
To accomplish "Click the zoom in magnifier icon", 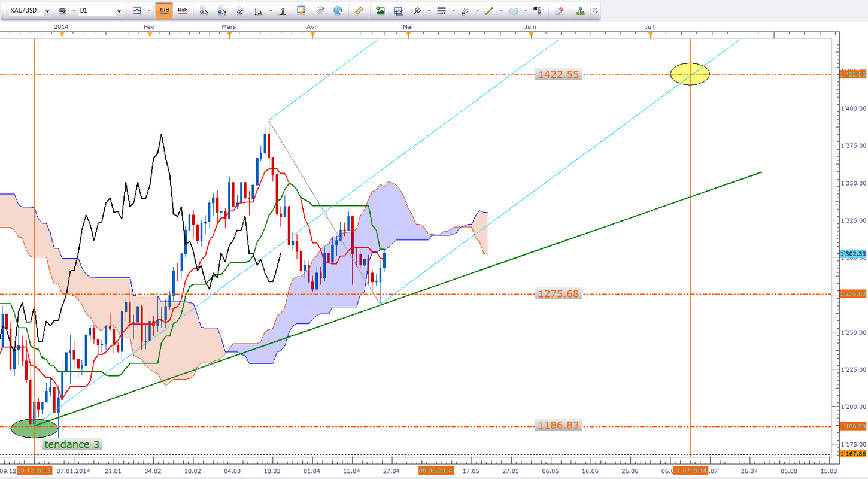I will coord(204,11).
